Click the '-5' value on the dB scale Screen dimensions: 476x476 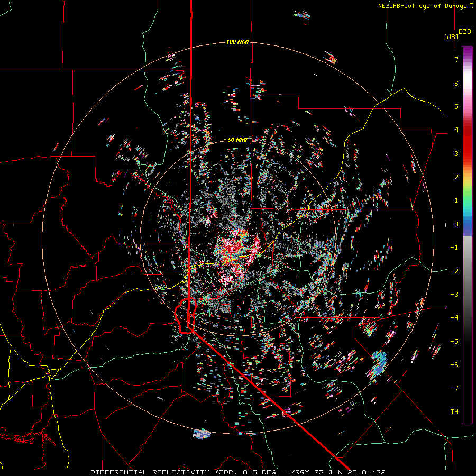coord(454,341)
